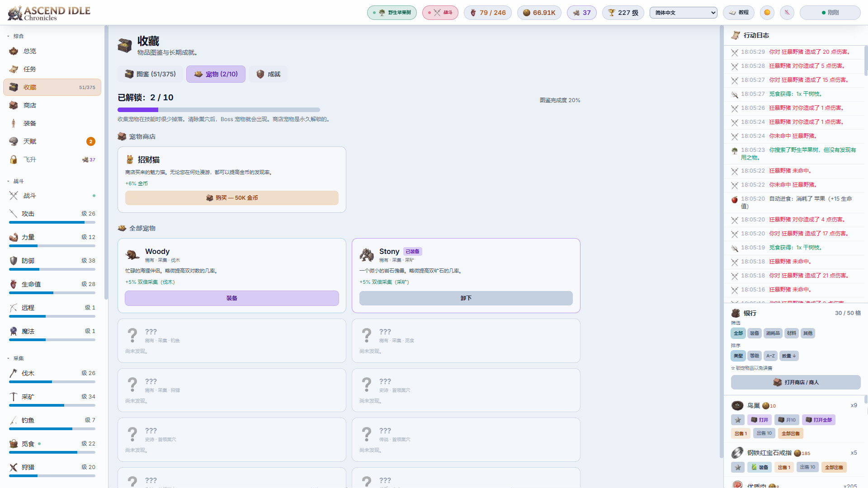Open 飞升 ascension in sidebar
This screenshot has height=488, width=868.
(x=52, y=160)
